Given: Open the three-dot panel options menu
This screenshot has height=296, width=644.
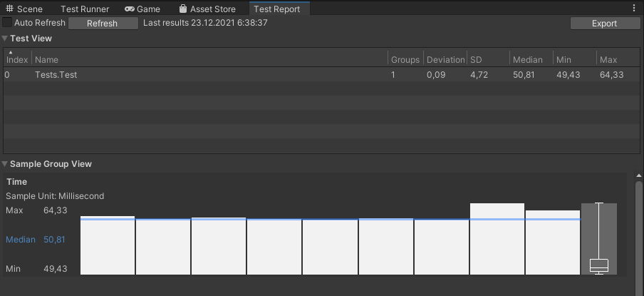Looking at the screenshot, I should [634, 9].
